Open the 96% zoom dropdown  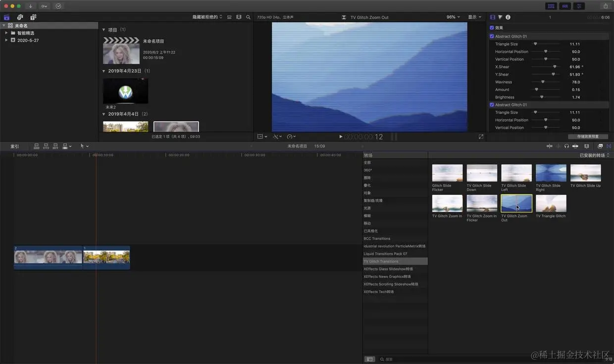tap(453, 17)
